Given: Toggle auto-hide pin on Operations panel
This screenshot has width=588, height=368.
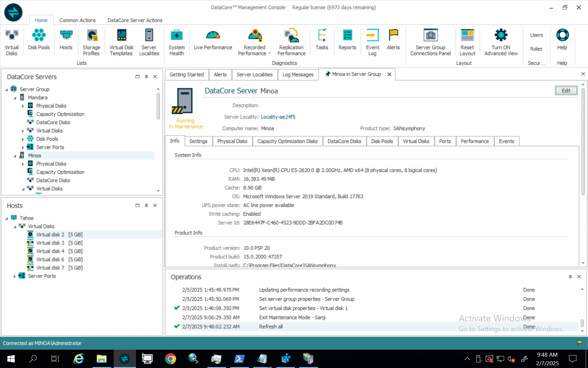Looking at the screenshot, I should [570, 277].
